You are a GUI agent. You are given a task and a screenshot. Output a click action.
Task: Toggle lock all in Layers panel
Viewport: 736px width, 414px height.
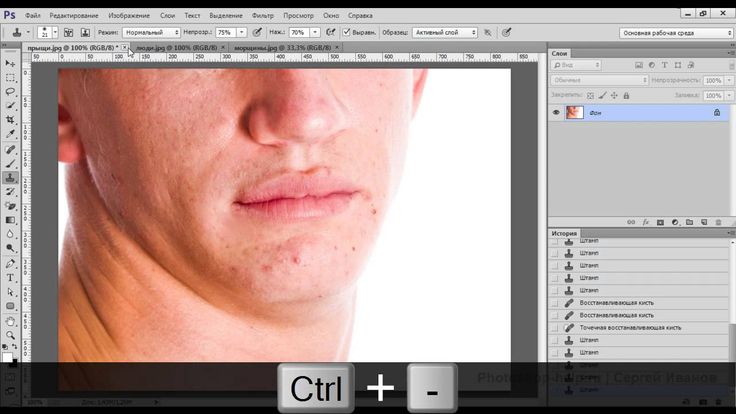[626, 95]
